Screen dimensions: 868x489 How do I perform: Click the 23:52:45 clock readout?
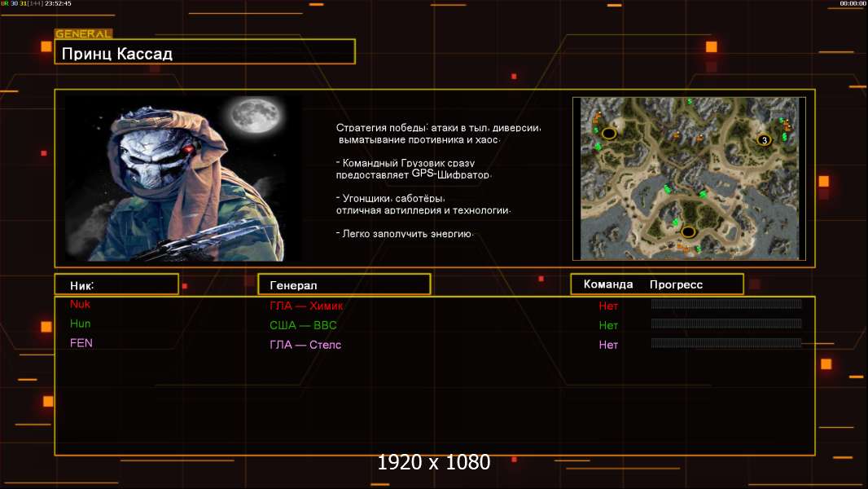click(58, 3)
